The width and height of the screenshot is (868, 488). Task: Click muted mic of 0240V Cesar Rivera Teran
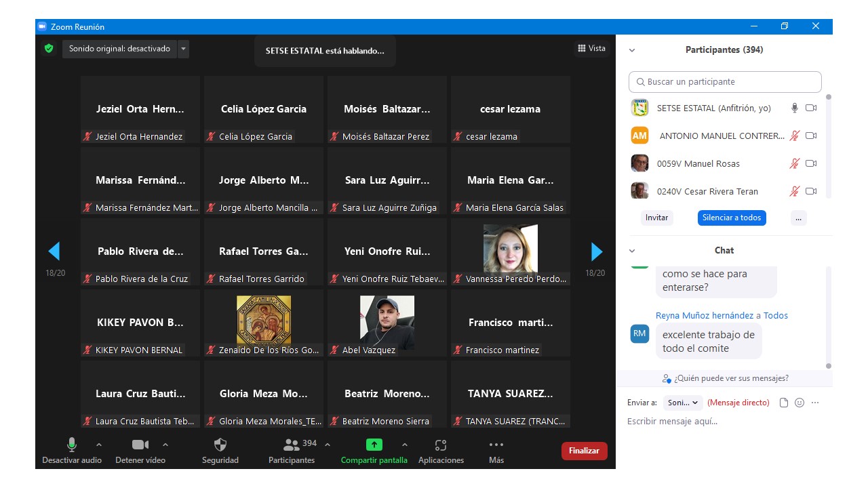pos(795,191)
